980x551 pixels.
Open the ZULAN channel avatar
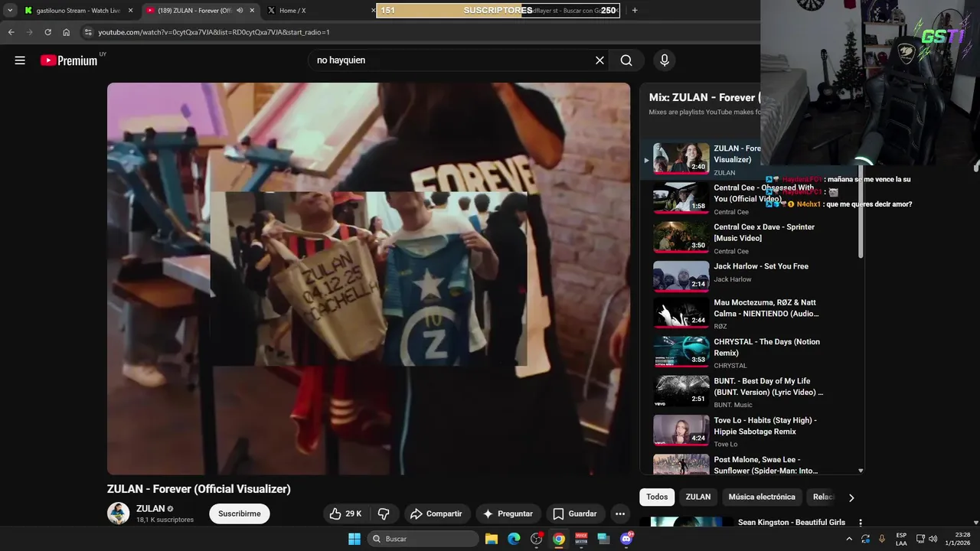[x=119, y=514]
